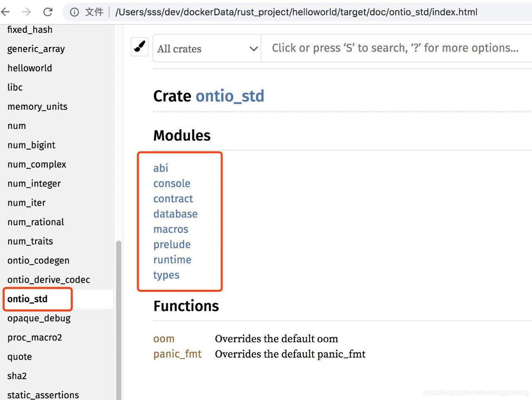The image size is (532, 400).
Task: Open the All crates dropdown
Action: (x=207, y=49)
